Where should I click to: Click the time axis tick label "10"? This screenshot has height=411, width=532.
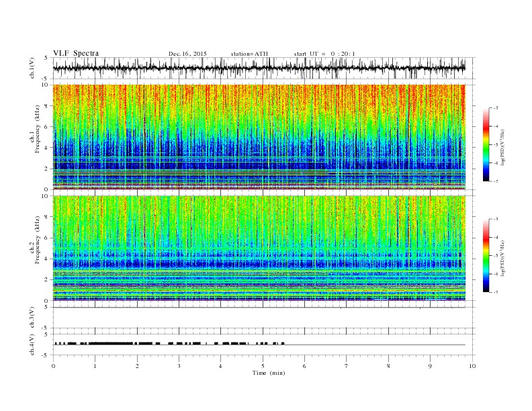click(x=472, y=366)
